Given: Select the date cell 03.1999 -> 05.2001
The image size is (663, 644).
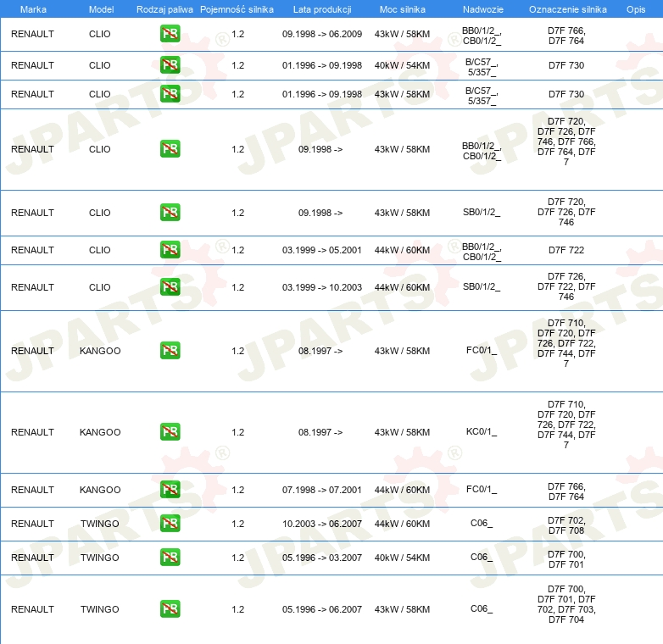Looking at the screenshot, I should click(322, 250).
